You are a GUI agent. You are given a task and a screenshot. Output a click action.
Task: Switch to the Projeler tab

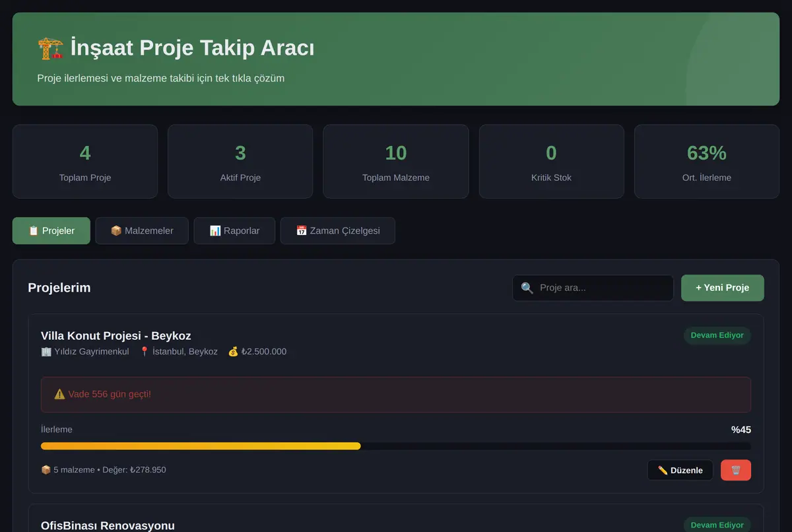[51, 231]
